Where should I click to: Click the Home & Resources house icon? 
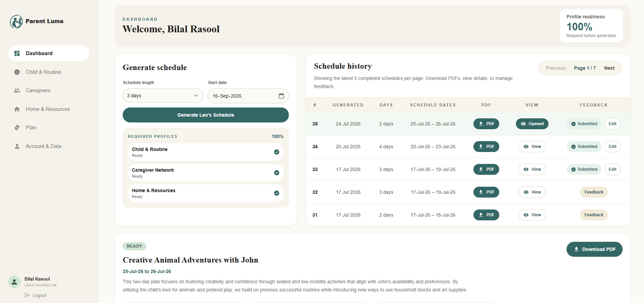pyautogui.click(x=17, y=109)
